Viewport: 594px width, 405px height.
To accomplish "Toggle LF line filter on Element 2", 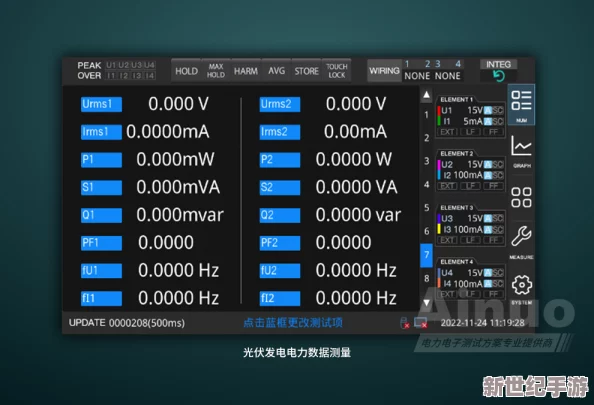I will (470, 186).
